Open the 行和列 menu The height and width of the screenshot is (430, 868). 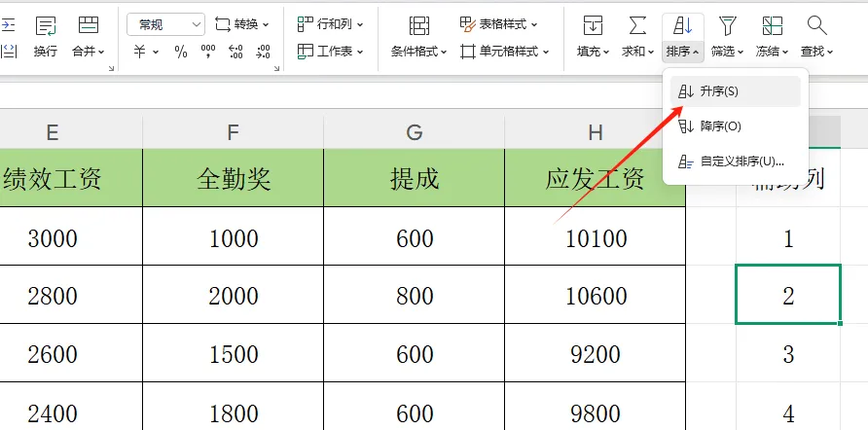[331, 24]
